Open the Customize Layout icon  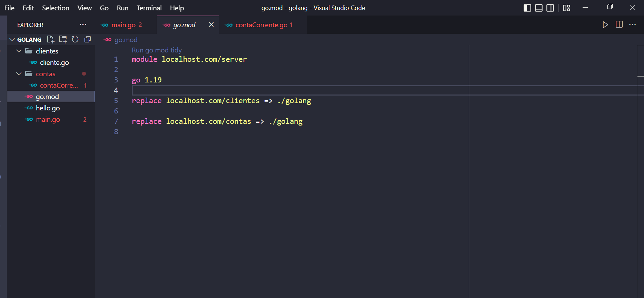click(566, 8)
